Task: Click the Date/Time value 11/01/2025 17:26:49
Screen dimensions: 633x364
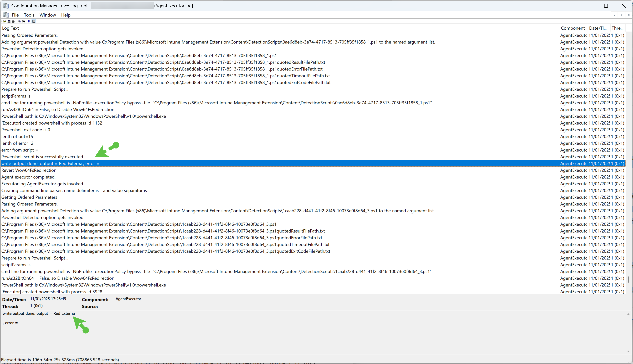Action: [48, 299]
